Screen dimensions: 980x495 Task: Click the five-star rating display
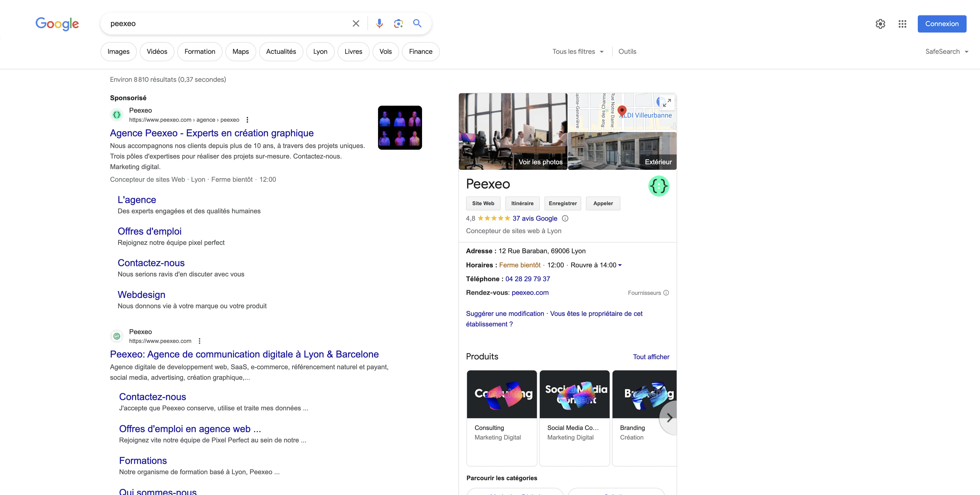click(494, 218)
